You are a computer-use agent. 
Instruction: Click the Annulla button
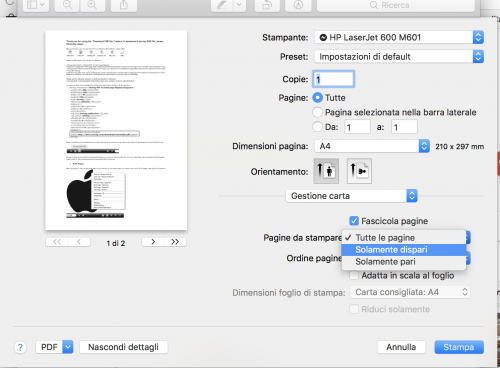(401, 347)
